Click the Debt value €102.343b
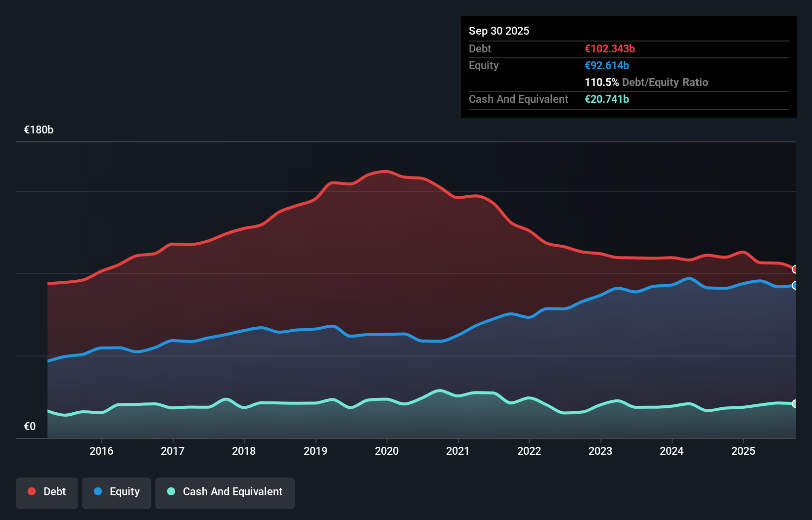The height and width of the screenshot is (520, 812). [610, 48]
